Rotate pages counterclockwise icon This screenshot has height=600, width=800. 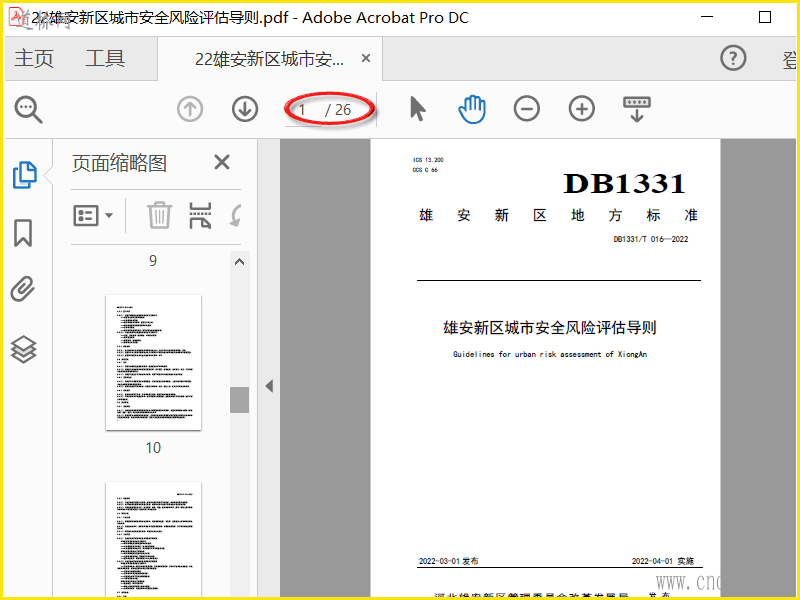pos(235,215)
